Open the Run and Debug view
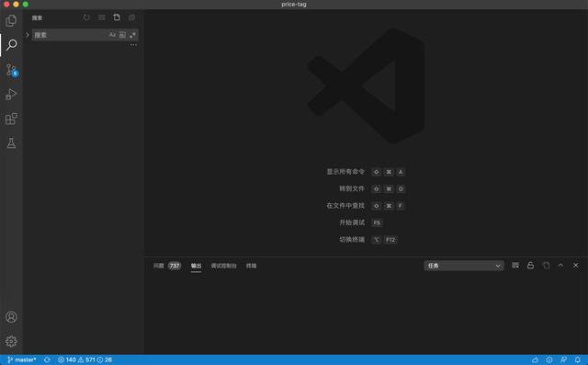Screen dimensions: 588x365 [x=11, y=94]
